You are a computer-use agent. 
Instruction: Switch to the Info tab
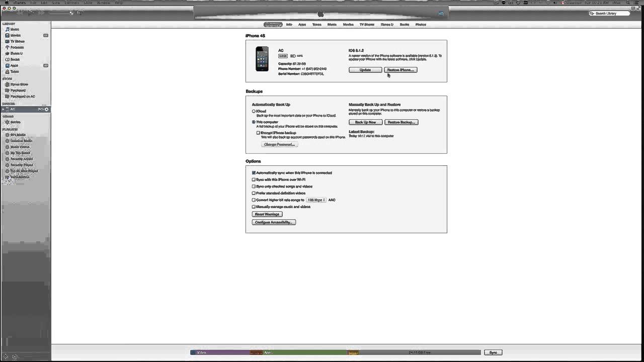(289, 24)
